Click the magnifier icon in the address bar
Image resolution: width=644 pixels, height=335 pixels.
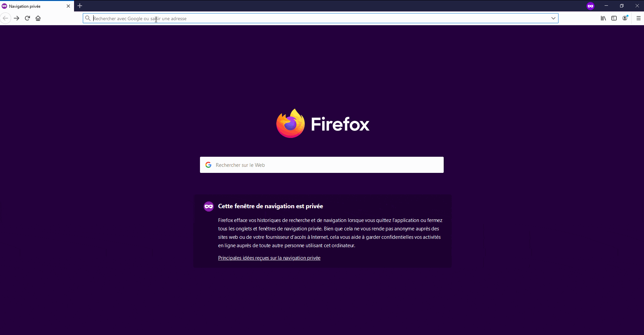tap(88, 18)
